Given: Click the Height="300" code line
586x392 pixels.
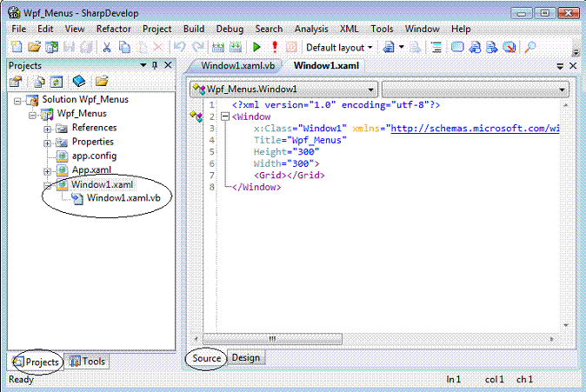Looking at the screenshot, I should click(x=286, y=152).
